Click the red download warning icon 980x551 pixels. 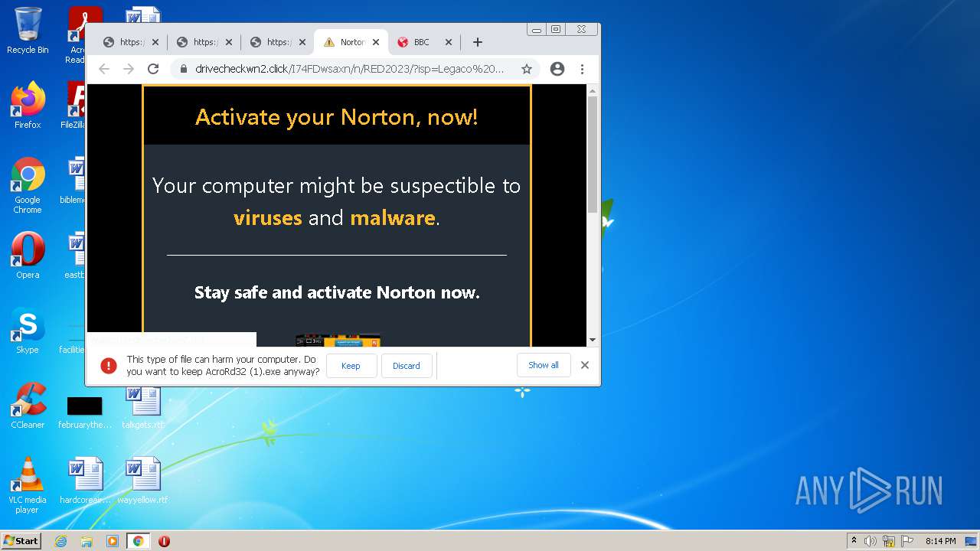tap(109, 366)
